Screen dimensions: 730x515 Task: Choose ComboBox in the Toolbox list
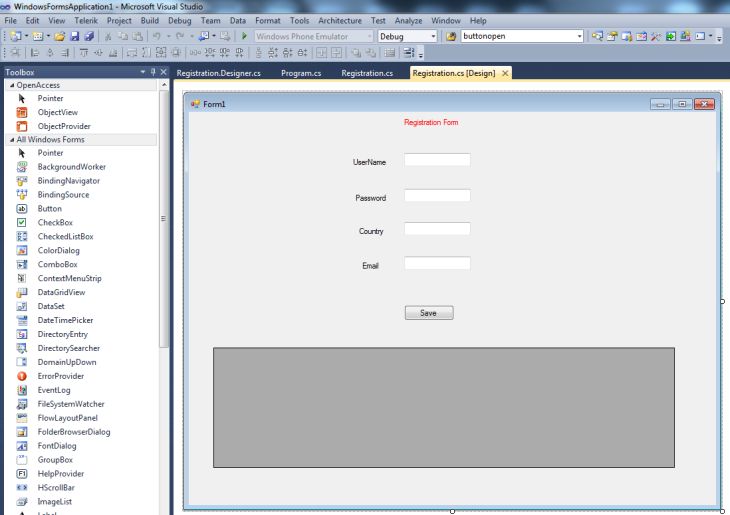pos(58,264)
